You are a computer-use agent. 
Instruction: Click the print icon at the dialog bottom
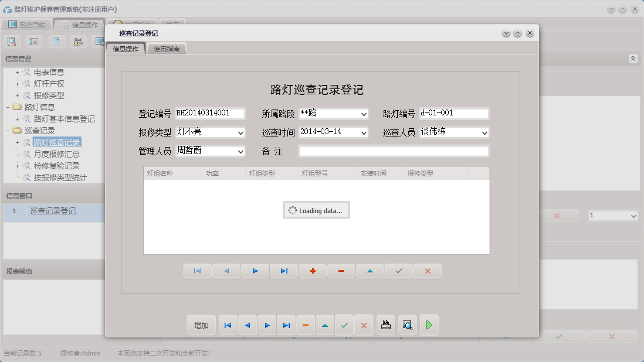pyautogui.click(x=385, y=325)
